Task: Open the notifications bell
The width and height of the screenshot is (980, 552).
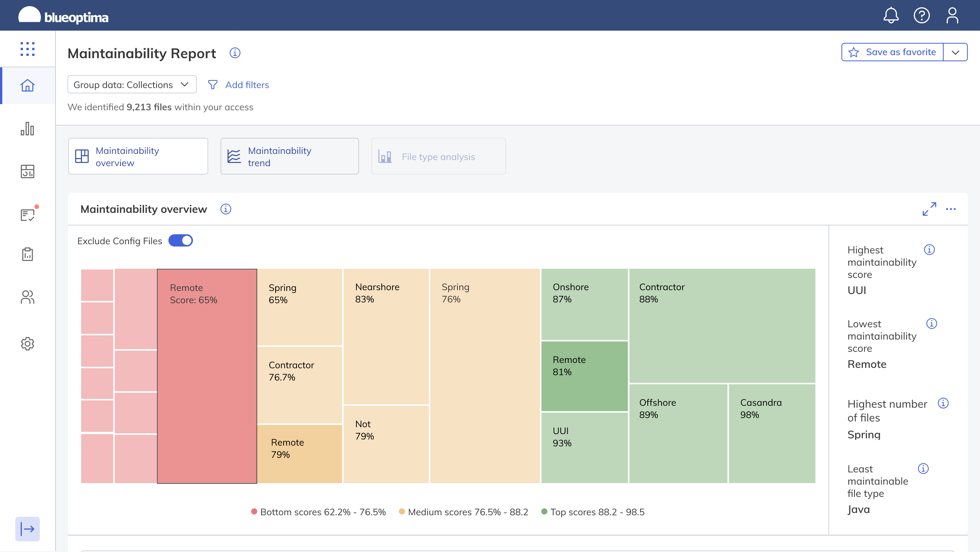Action: click(x=891, y=16)
